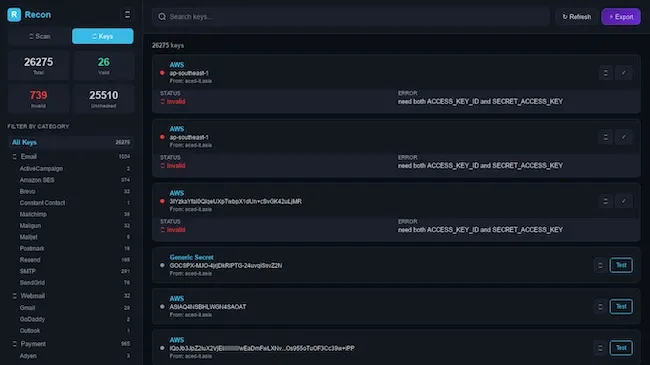This screenshot has width=650, height=365.
Task: Filter by Mailjet keys
Action: pos(74,237)
